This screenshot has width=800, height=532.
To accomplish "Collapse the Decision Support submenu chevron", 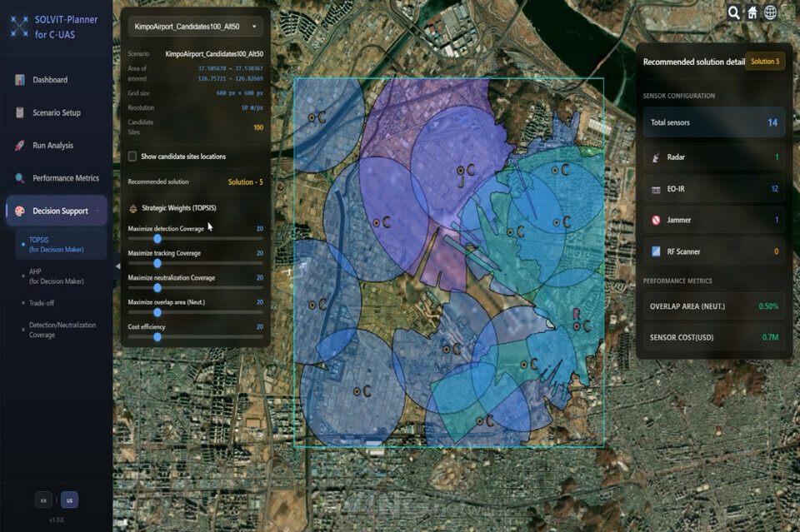I will pos(98,211).
